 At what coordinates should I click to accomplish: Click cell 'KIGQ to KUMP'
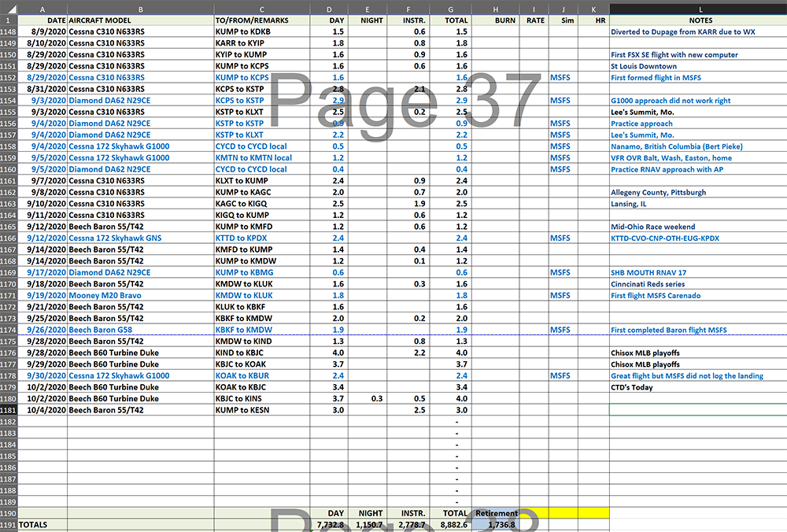click(x=262, y=216)
